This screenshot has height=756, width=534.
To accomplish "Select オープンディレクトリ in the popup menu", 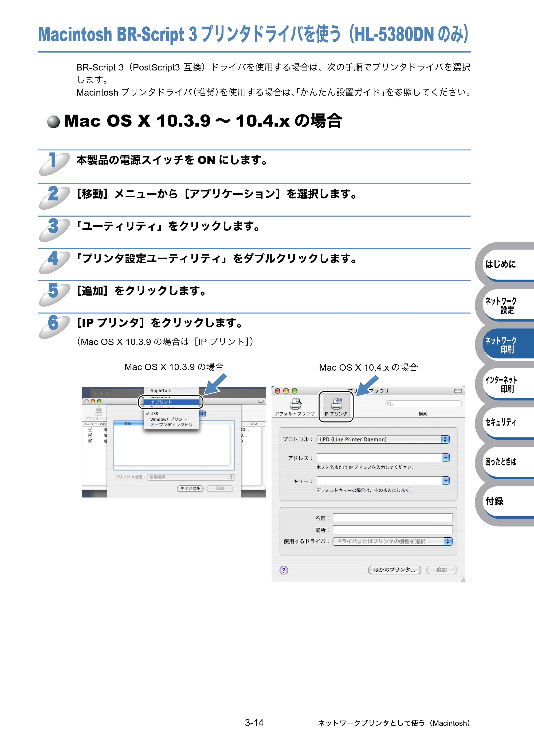I will pyautogui.click(x=171, y=425).
